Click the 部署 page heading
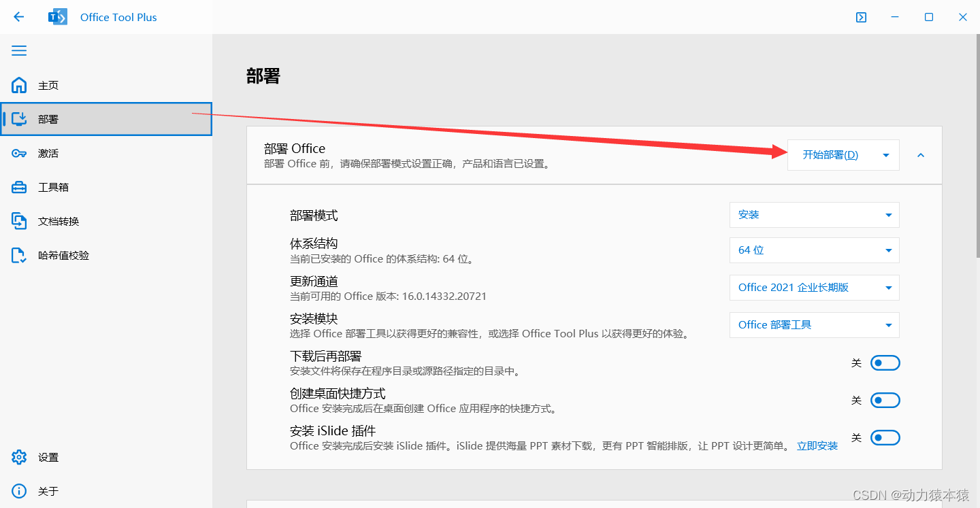The height and width of the screenshot is (508, 980). coord(263,76)
